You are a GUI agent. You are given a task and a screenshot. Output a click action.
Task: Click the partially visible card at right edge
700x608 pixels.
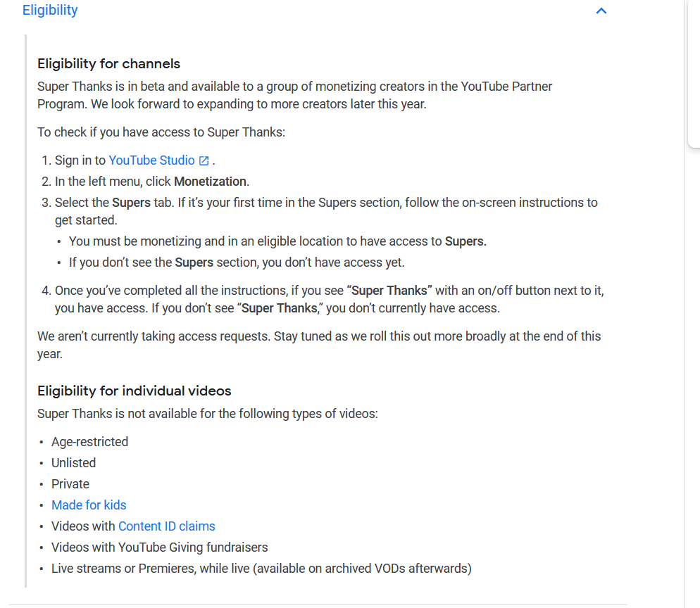694,74
